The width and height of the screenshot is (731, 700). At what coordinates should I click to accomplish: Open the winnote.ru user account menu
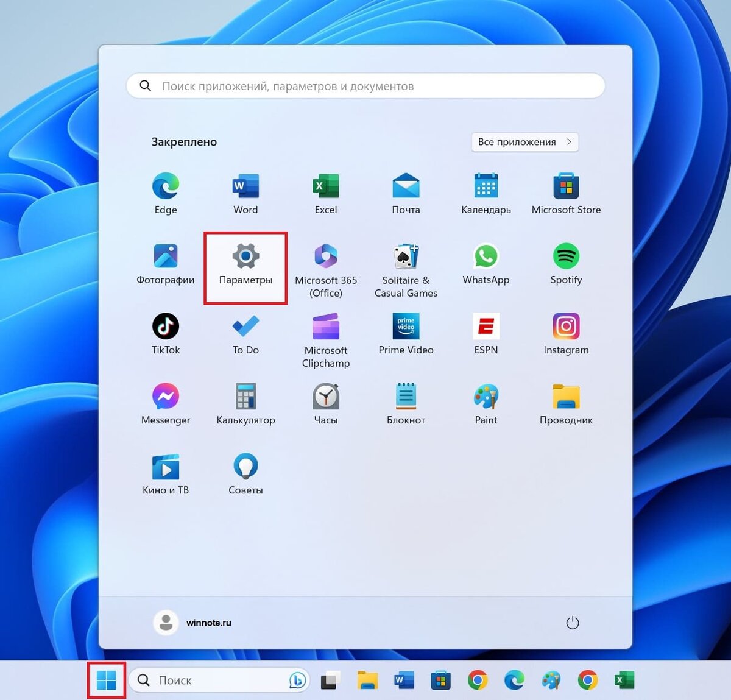[x=192, y=623]
